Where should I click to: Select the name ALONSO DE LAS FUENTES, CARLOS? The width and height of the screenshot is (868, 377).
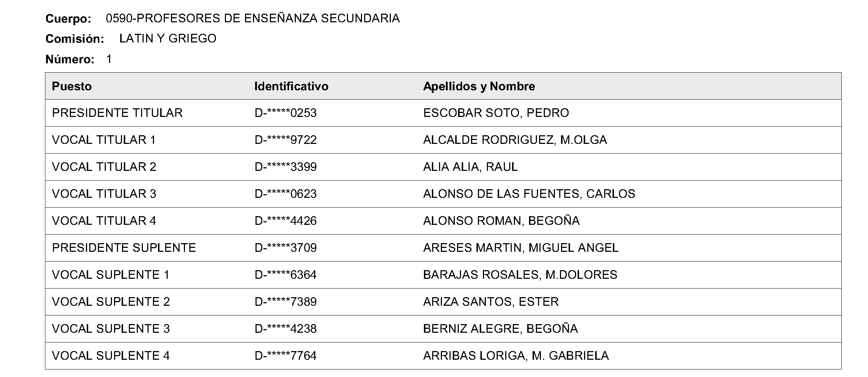click(529, 194)
